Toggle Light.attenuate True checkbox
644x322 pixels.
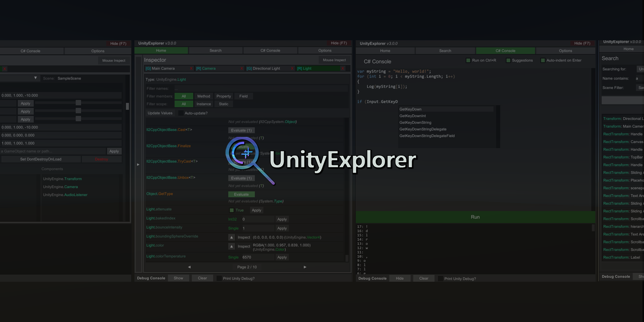pos(231,210)
